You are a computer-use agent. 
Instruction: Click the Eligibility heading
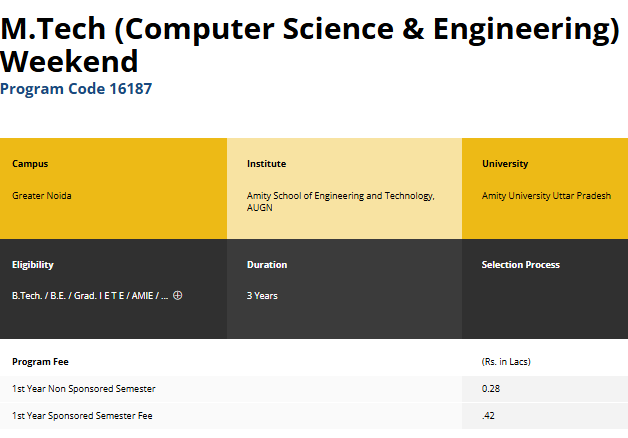click(33, 265)
